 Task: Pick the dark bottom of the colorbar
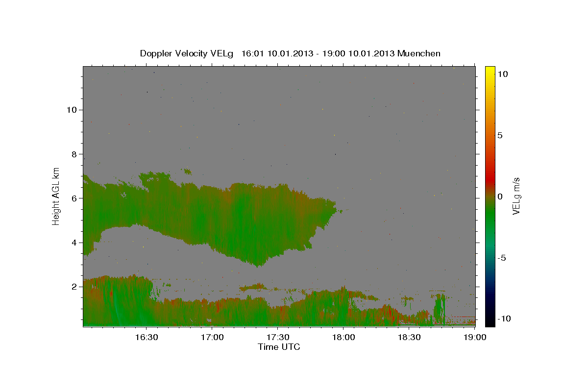490,322
